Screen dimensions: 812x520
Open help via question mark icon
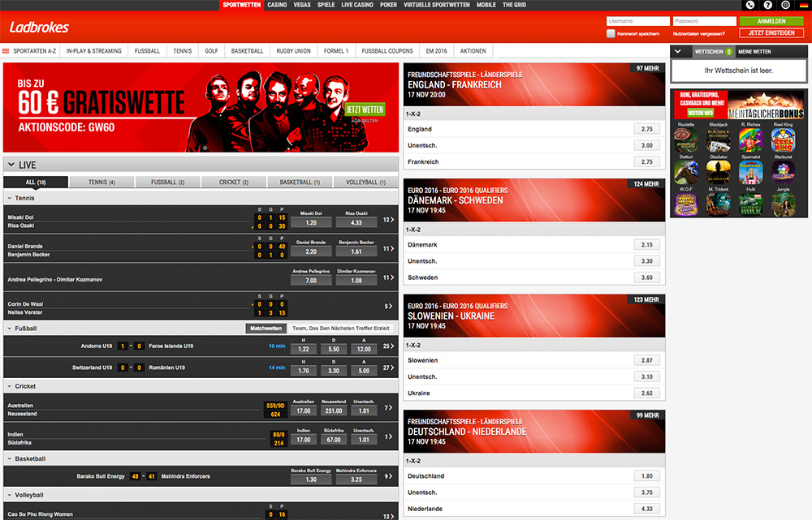pyautogui.click(x=767, y=5)
